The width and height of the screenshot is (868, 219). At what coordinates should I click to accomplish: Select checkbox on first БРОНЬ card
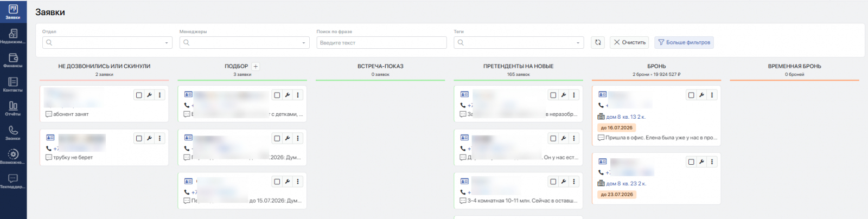[691, 95]
